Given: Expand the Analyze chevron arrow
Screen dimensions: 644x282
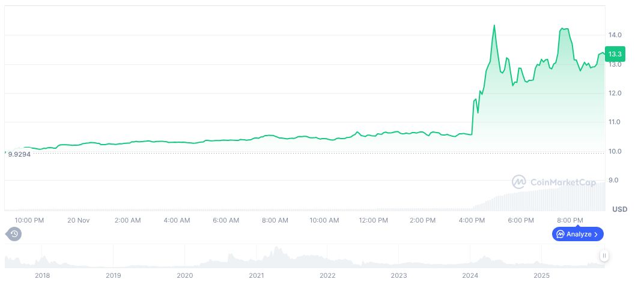Looking at the screenshot, I should (596, 234).
